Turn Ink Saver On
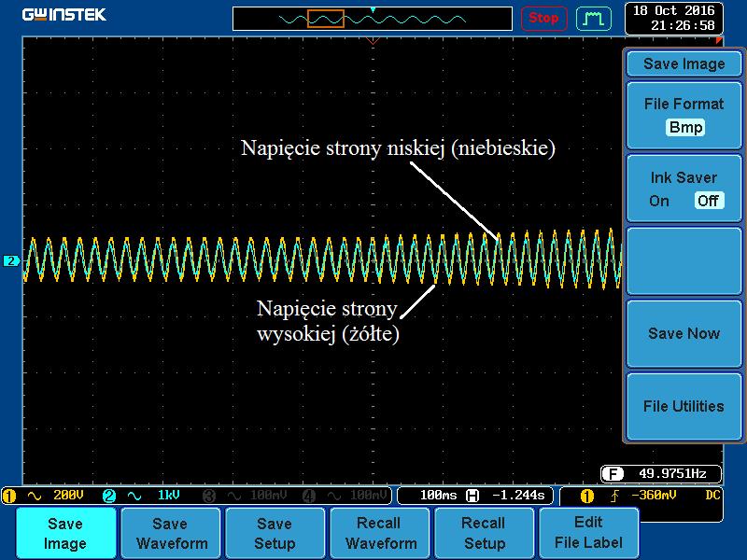747x560 pixels. click(659, 201)
